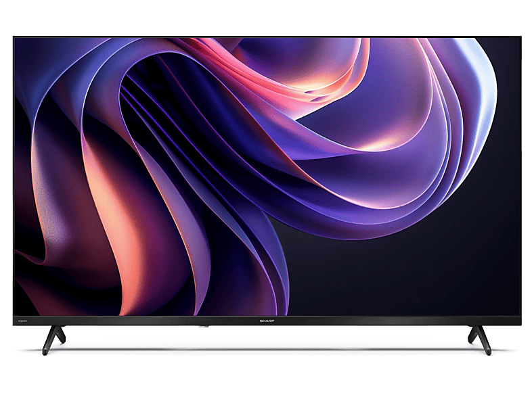Click the AQUOS logo at bottom-left bezel
This screenshot has width=532, height=397.
pyautogui.click(x=24, y=321)
